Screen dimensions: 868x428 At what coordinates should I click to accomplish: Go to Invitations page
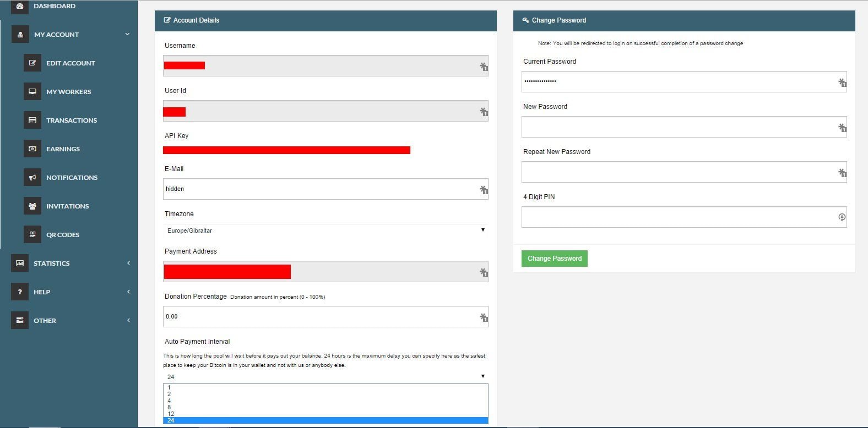pyautogui.click(x=67, y=206)
